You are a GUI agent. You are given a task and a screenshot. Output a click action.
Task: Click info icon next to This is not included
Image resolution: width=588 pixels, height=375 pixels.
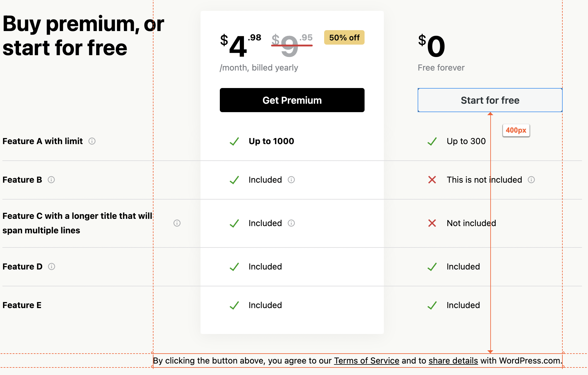(x=531, y=180)
